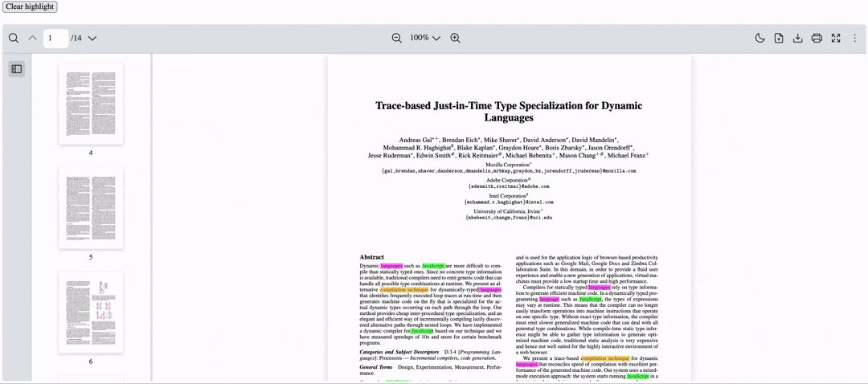Image resolution: width=868 pixels, height=384 pixels.
Task: Open the 100% zoom level dropdown
Action: [425, 39]
